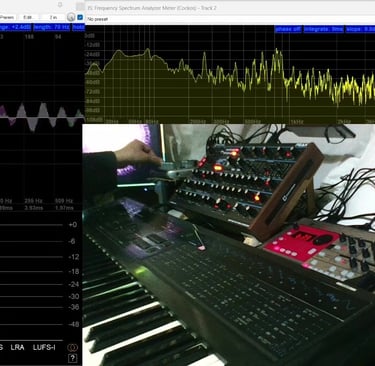Viewport: 375px width, 366px height.
Task: Click the '-12' loudness scale label
Action: 74,257
